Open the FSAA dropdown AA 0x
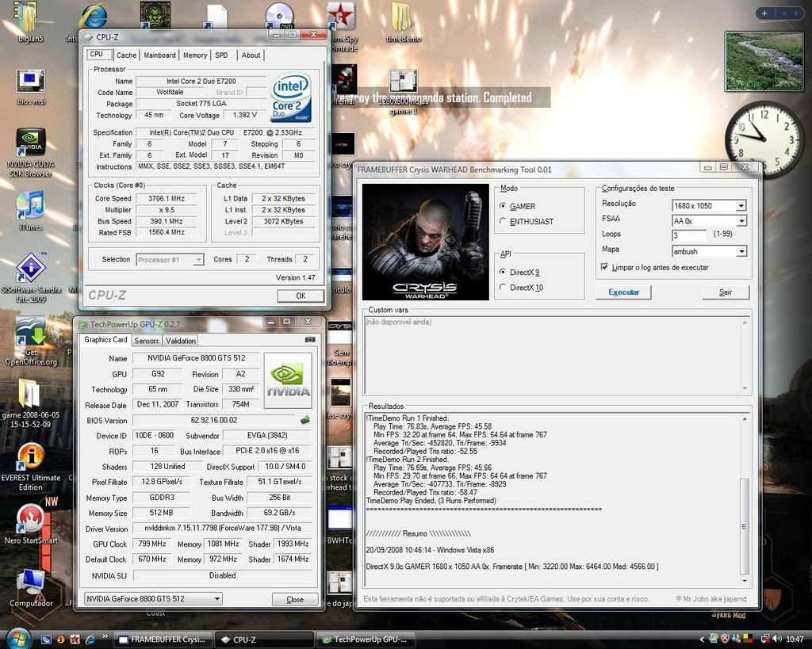Screen dimensions: 812x649 click(708, 220)
